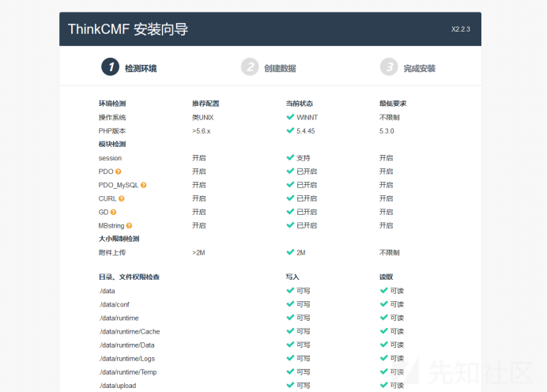Click the PDO_MySQL module label
Image resolution: width=547 pixels, height=392 pixels.
click(119, 185)
